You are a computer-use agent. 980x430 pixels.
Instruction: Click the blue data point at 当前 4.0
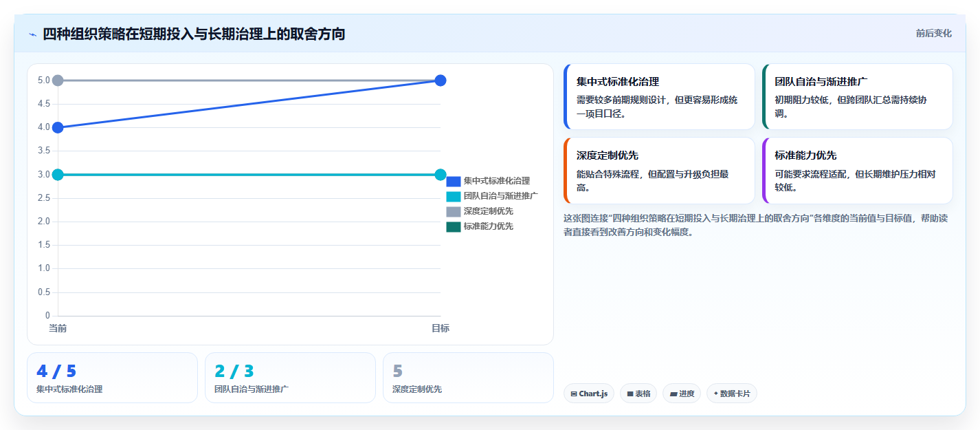tap(58, 127)
